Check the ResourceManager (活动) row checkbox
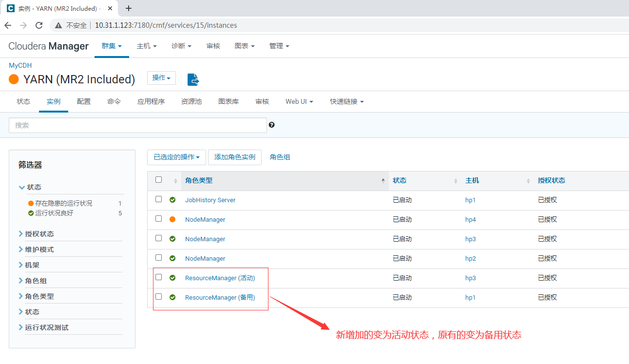 tap(158, 277)
